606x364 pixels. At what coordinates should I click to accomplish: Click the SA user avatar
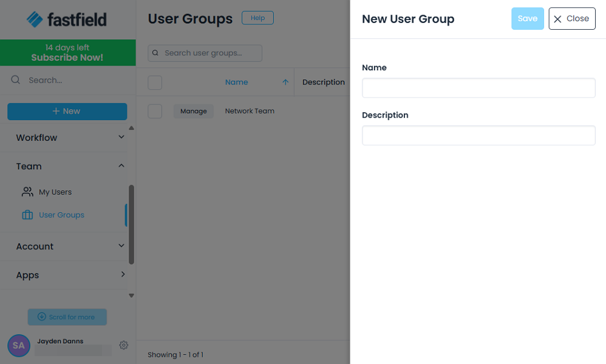click(19, 345)
